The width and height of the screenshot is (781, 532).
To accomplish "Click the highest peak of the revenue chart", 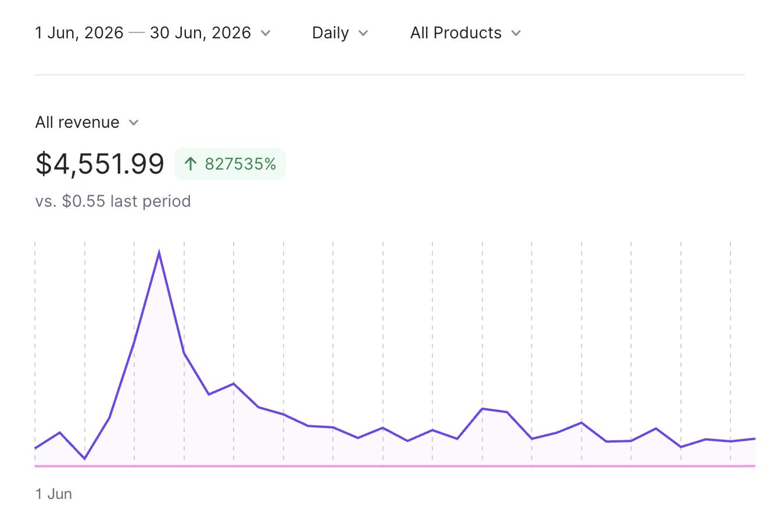I will pyautogui.click(x=159, y=253).
